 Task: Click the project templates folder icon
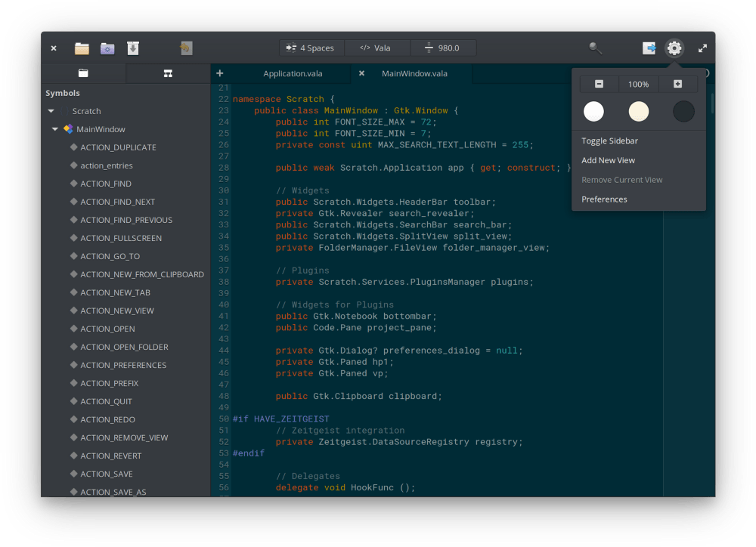pyautogui.click(x=107, y=48)
